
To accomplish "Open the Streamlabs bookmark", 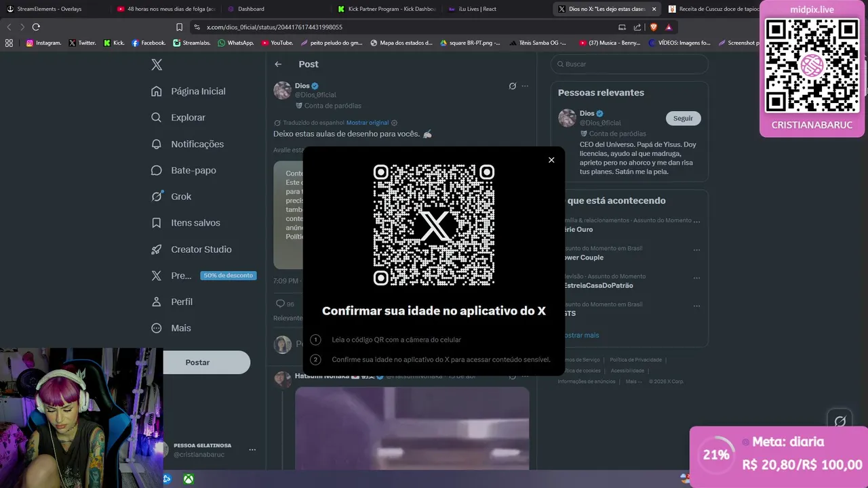I will pyautogui.click(x=191, y=43).
